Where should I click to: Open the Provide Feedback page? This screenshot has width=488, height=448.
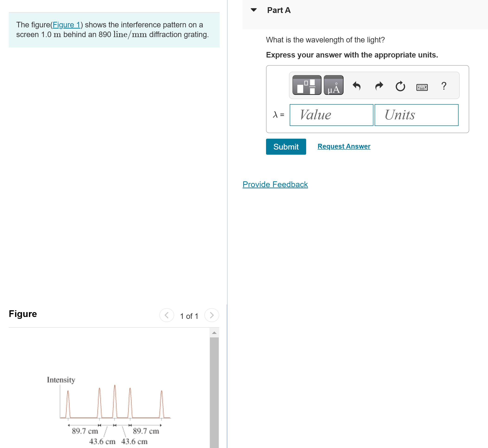[275, 184]
